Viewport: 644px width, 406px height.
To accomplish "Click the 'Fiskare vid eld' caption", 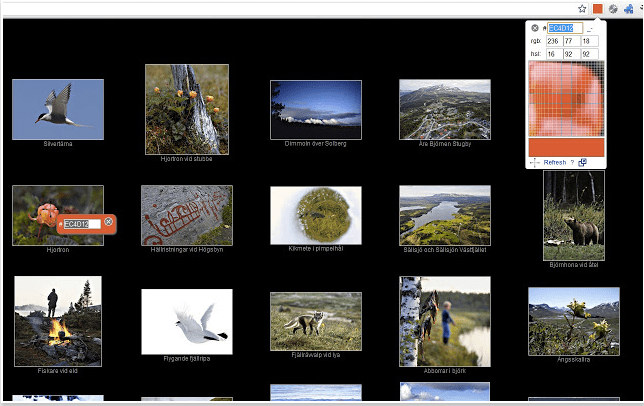I will tap(58, 371).
